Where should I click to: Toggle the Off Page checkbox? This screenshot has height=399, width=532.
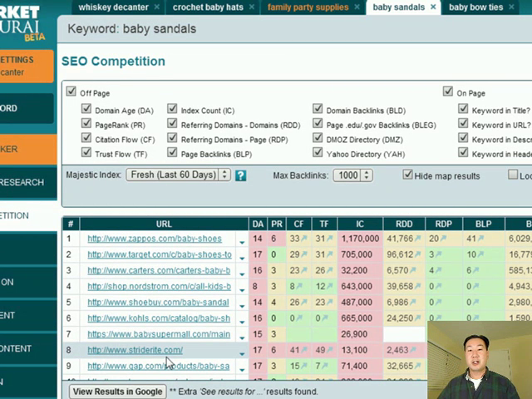tap(71, 91)
